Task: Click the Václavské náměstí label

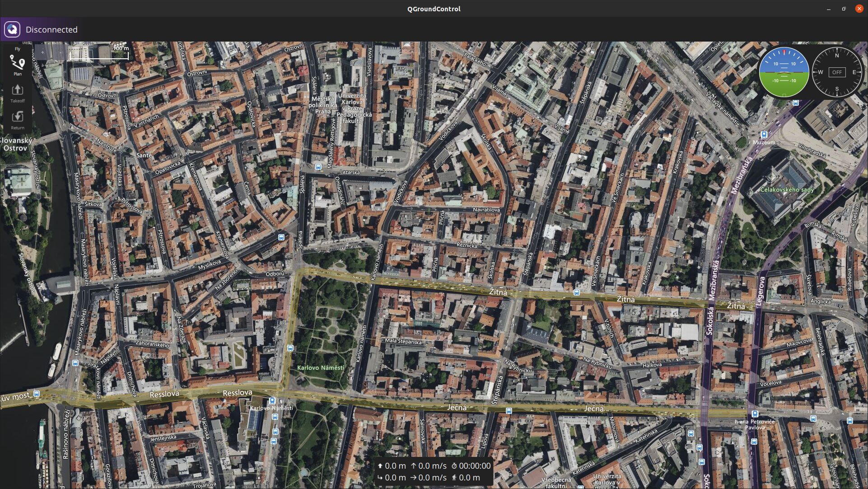Action: (722, 108)
